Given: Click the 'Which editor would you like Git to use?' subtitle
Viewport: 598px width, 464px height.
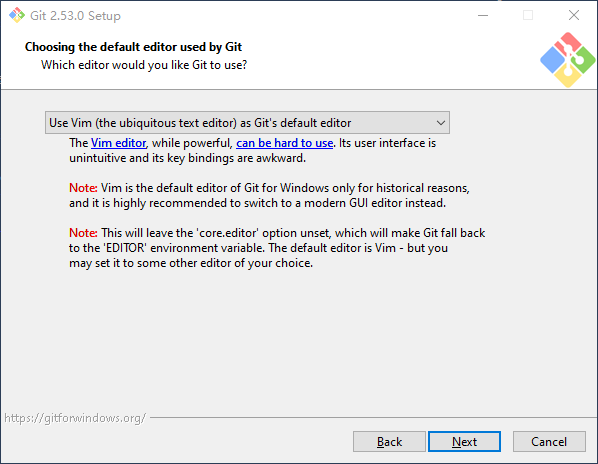Looking at the screenshot, I should coord(144,65).
